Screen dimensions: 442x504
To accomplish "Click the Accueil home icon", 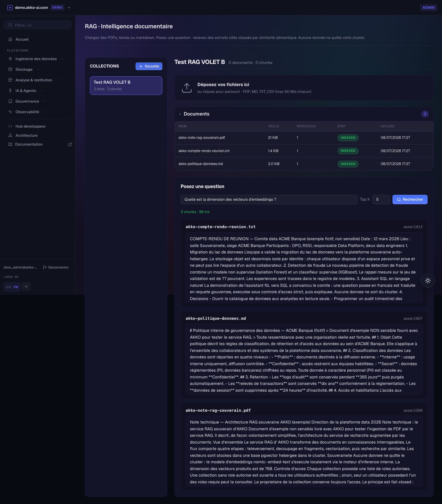I will coord(10,39).
